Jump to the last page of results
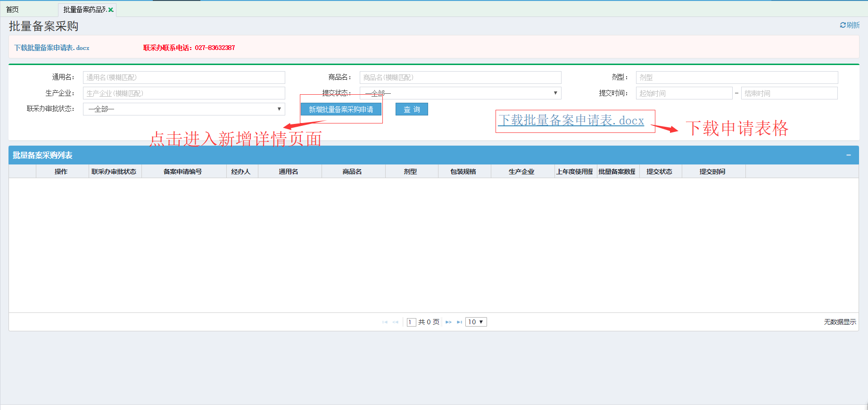 pos(459,322)
